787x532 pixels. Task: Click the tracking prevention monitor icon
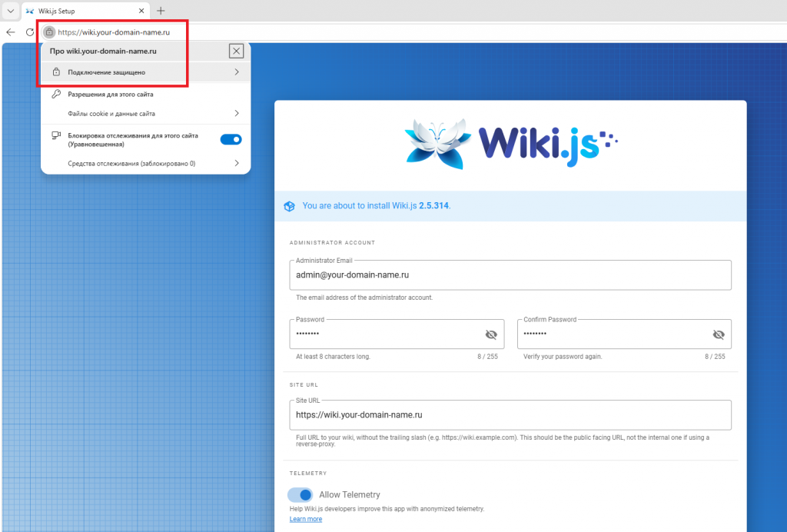(x=56, y=135)
